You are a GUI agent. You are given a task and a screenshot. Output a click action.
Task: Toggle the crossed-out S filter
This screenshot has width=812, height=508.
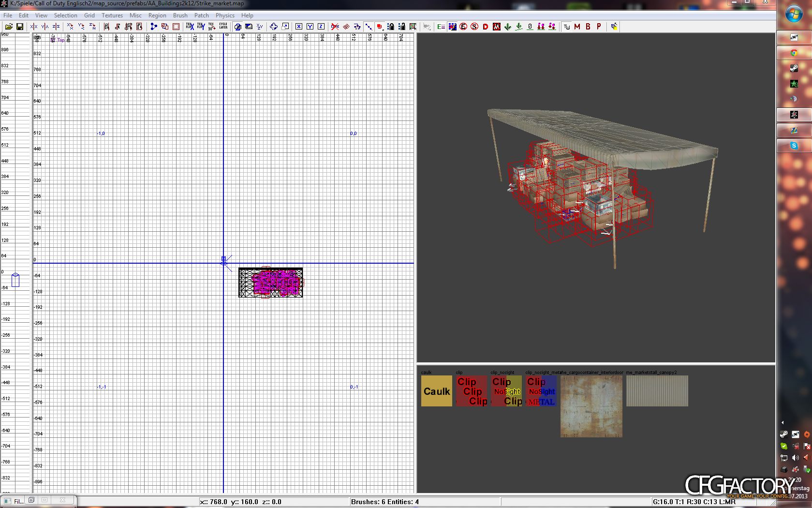tap(474, 27)
